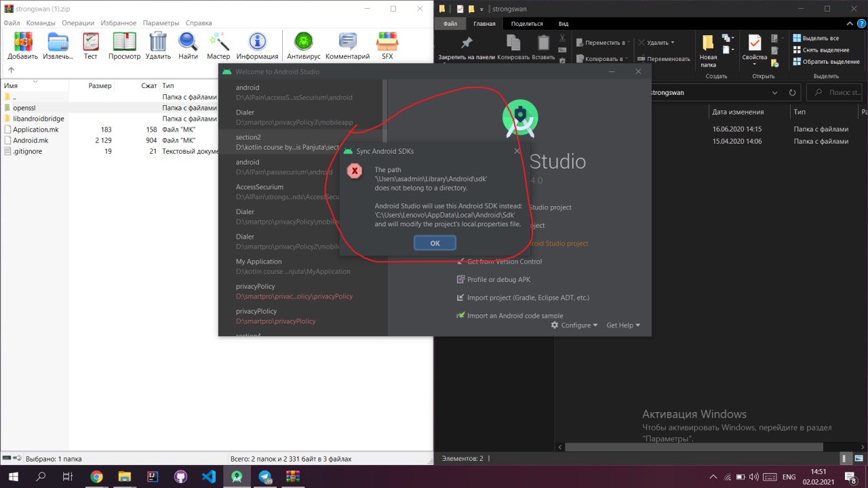This screenshot has height=488, width=868.
Task: Refresh the Explorer address bar location
Action: click(792, 92)
